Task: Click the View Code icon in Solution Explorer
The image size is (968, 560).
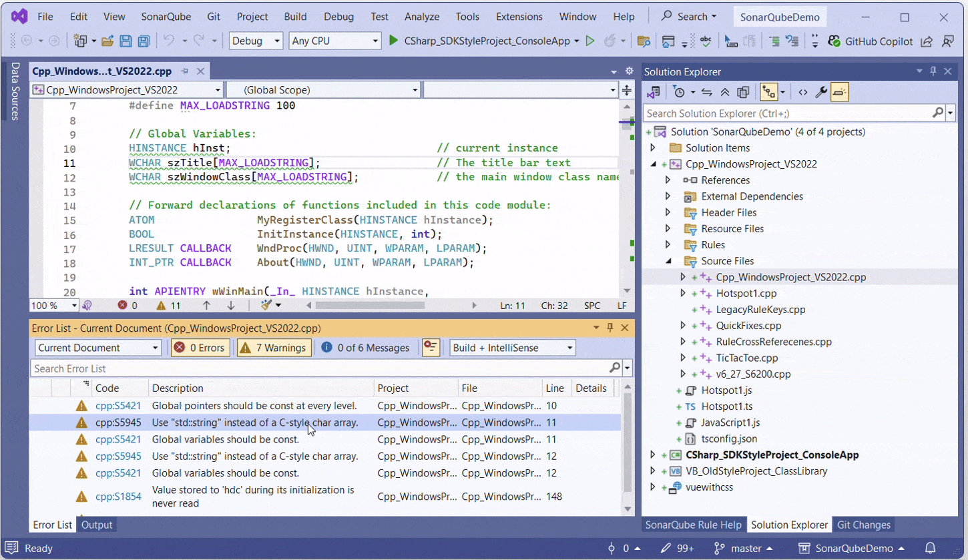Action: pos(803,92)
